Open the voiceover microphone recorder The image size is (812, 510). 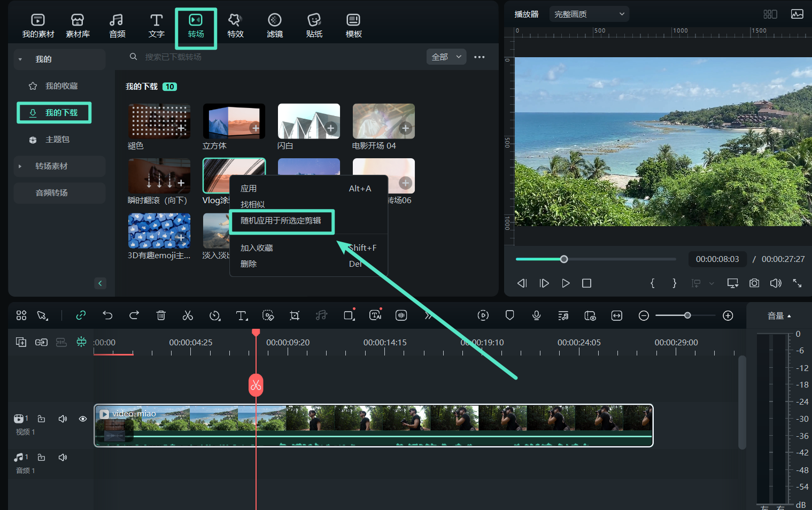536,315
